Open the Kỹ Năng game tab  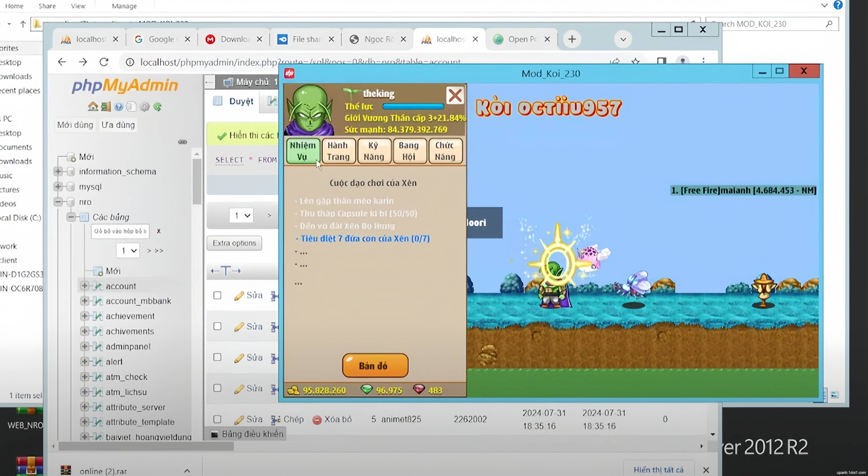(x=374, y=151)
